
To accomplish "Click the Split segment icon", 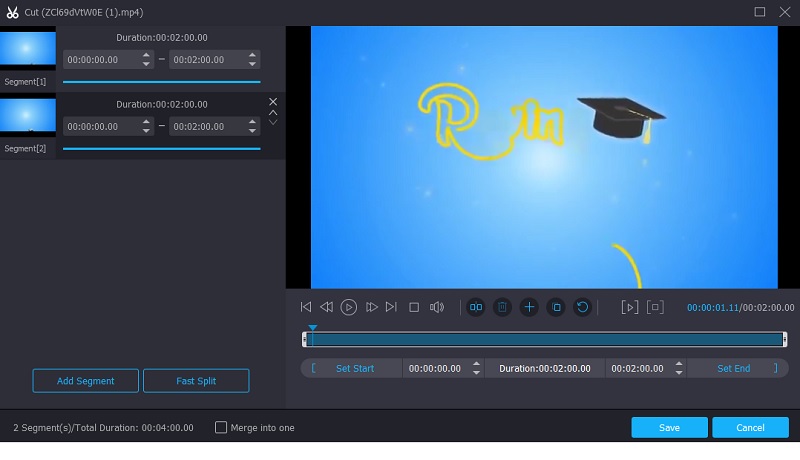I will (476, 307).
